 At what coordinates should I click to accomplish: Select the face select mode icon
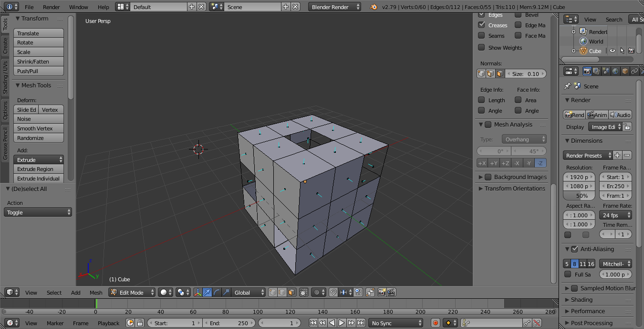coord(291,292)
